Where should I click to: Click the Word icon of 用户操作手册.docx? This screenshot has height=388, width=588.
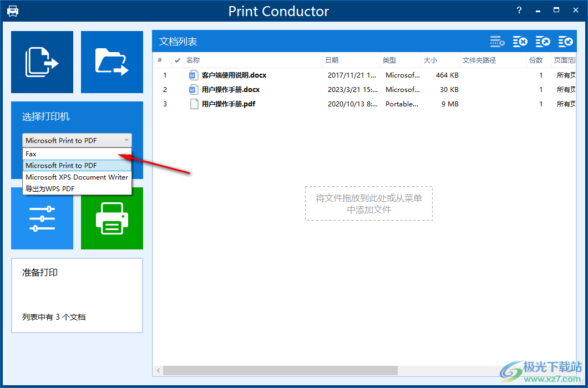194,90
